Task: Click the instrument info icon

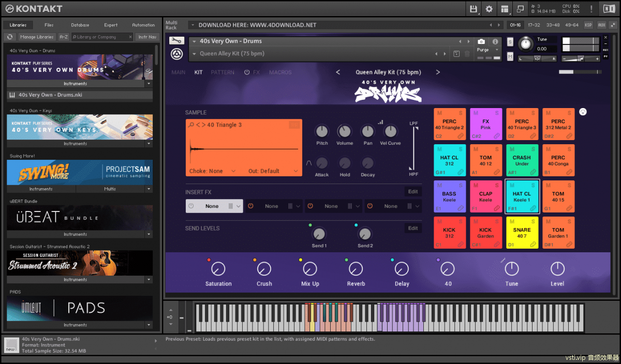Action: pyautogui.click(x=495, y=41)
